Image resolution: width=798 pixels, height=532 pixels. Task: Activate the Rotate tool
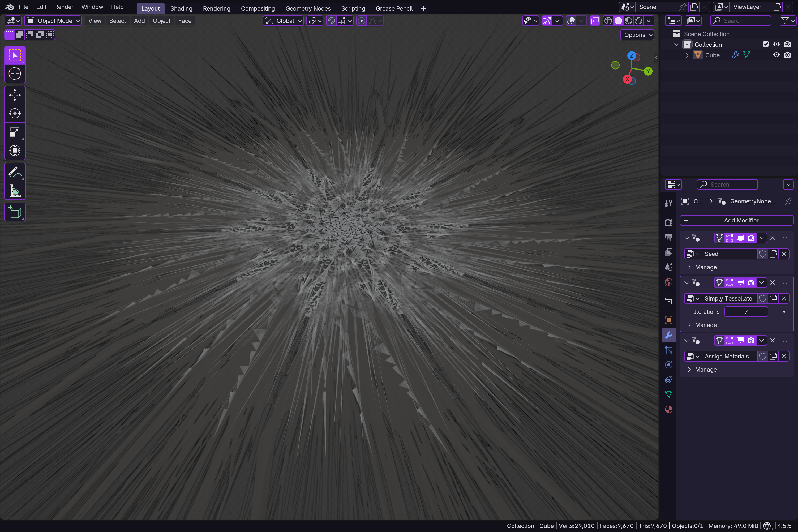coord(15,113)
